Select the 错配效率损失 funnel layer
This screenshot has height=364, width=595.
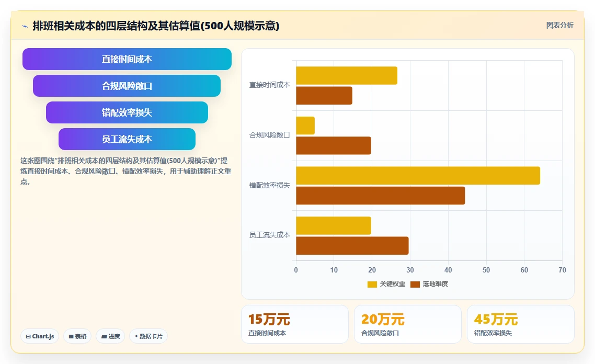click(127, 112)
